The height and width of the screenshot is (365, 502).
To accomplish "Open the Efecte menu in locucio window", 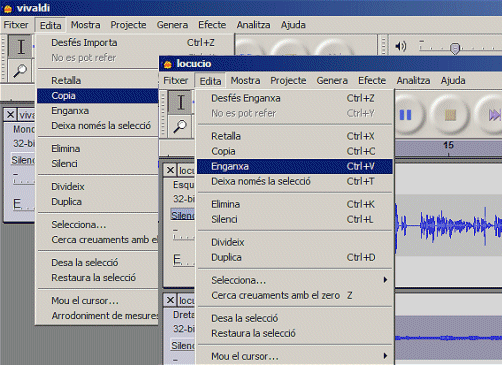I will [372, 81].
